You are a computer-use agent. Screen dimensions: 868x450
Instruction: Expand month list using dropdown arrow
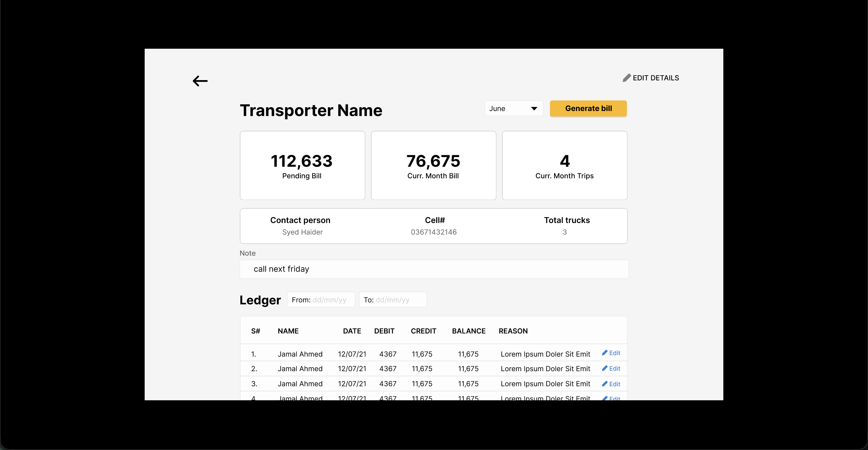(534, 108)
